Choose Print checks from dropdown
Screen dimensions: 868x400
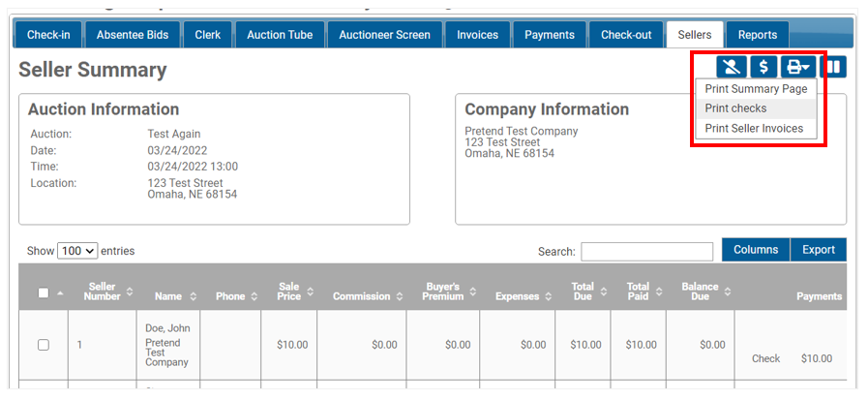(756, 108)
